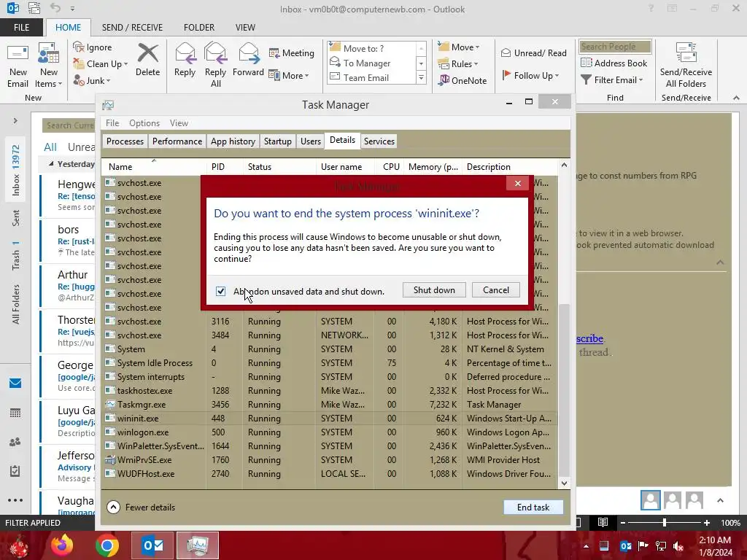The width and height of the screenshot is (747, 560).
Task: Zoom out with the minus button
Action: 623,523
